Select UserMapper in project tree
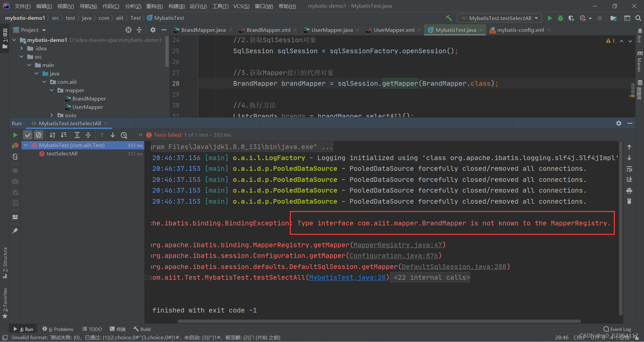Screen dimensions: 644x342 (88, 107)
